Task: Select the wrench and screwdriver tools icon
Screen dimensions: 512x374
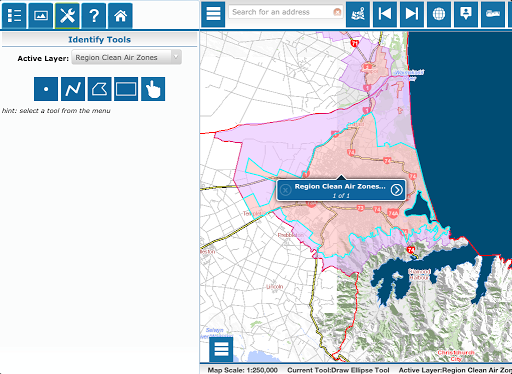Action: (x=67, y=15)
